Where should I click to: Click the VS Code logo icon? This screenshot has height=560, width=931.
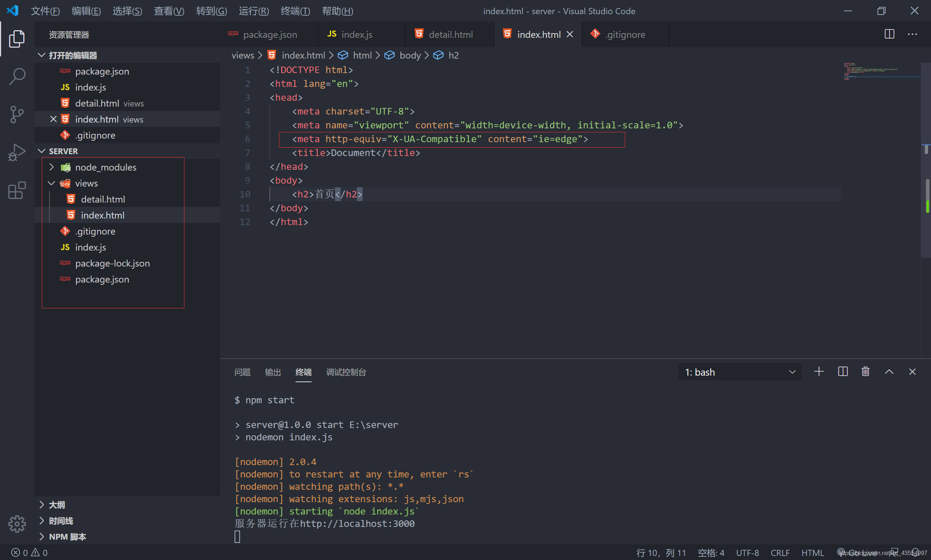click(12, 11)
